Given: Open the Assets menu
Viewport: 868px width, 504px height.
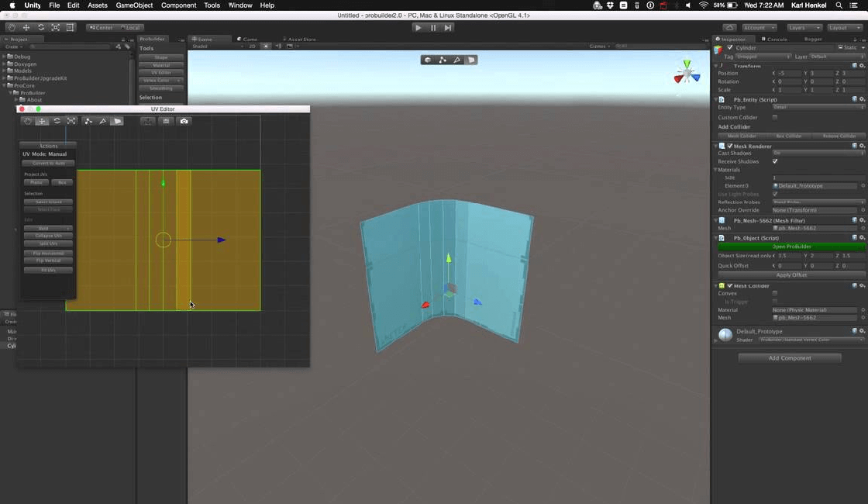Looking at the screenshot, I should 98,5.
